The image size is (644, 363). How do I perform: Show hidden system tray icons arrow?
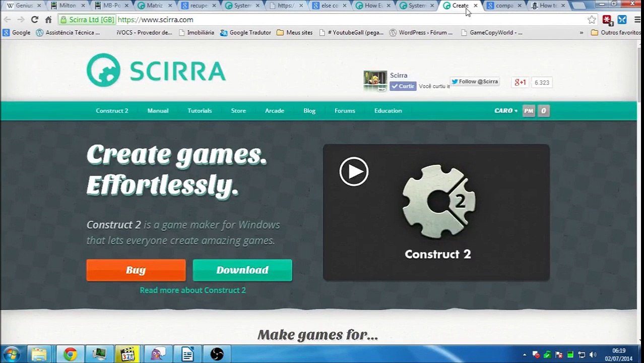coord(524,355)
